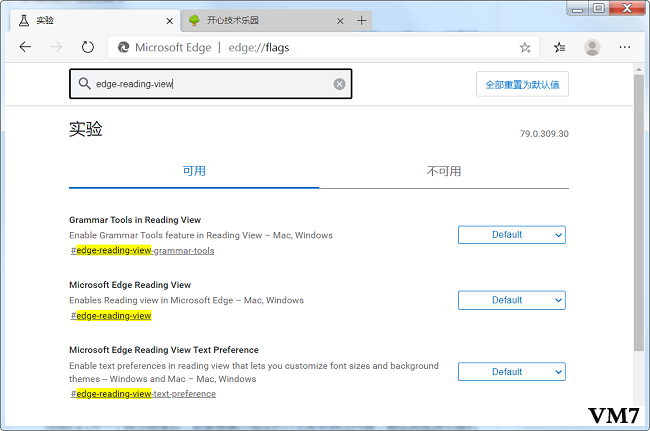Click the 实验 page heading
This screenshot has width=650, height=431.
86,129
